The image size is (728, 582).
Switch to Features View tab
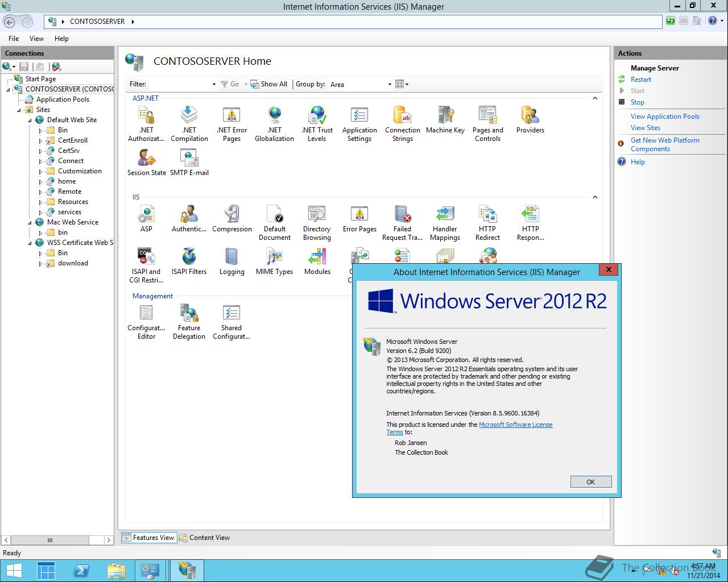pyautogui.click(x=148, y=538)
